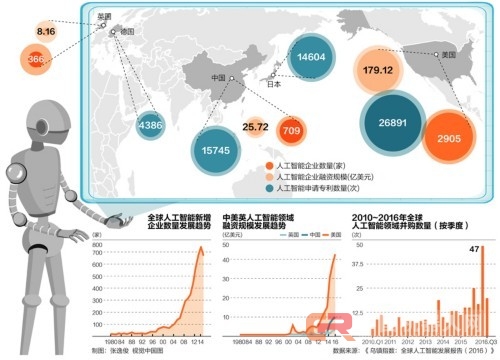Click the 25.72 China funding bubble
Screen dimensions: 500x360
(x=255, y=127)
